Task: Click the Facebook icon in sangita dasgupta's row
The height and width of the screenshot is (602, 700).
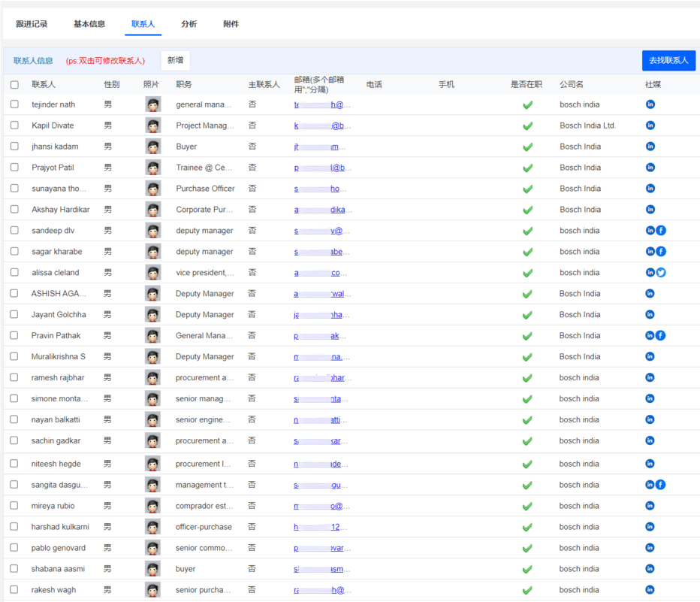Action: coord(661,485)
